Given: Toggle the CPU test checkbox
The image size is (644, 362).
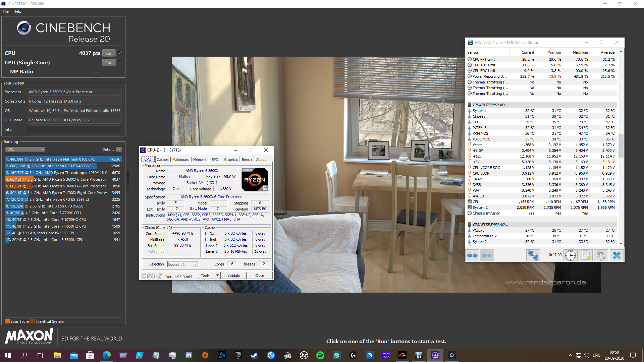Looking at the screenshot, I should pyautogui.click(x=120, y=53).
